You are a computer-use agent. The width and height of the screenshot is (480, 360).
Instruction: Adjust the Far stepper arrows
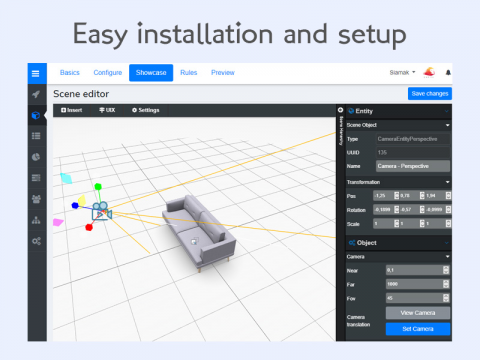(446, 284)
